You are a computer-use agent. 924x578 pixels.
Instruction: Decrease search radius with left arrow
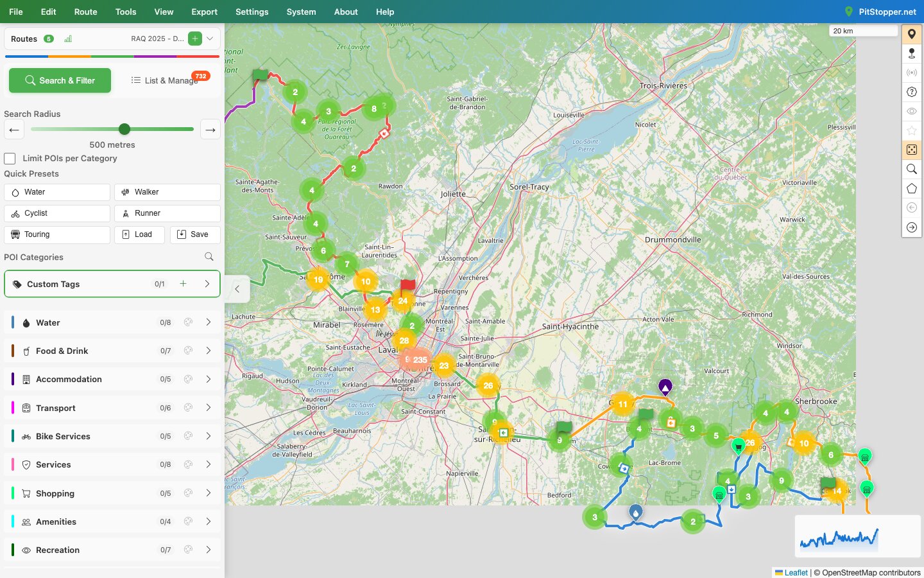(x=14, y=130)
